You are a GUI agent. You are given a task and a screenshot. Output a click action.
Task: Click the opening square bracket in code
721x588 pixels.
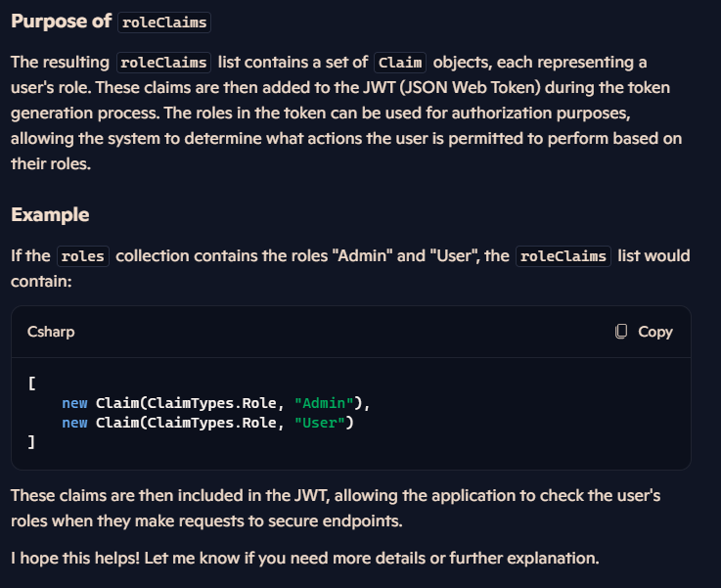[31, 383]
